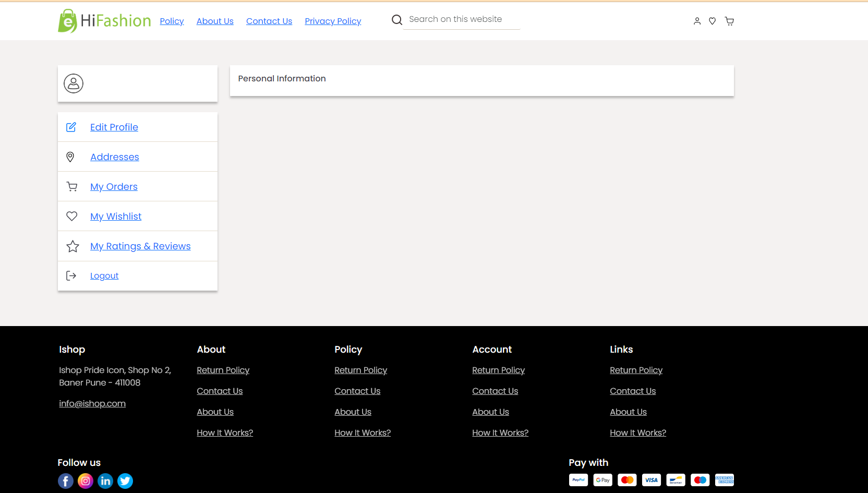Click the cart icon beside My Orders

point(72,186)
